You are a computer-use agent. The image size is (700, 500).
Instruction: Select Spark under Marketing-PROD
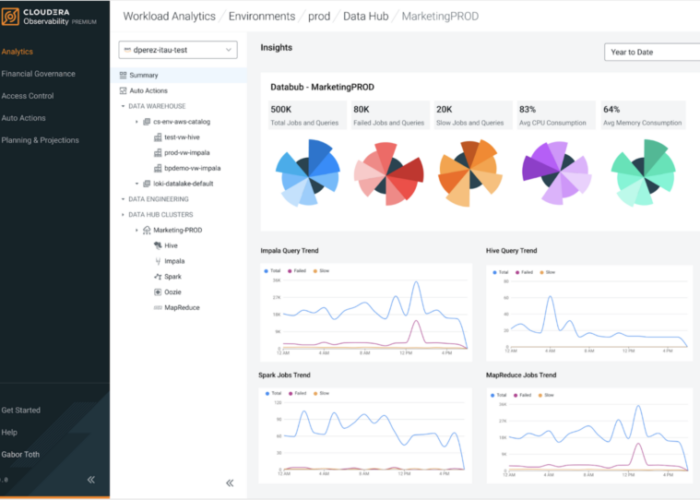coord(173,277)
